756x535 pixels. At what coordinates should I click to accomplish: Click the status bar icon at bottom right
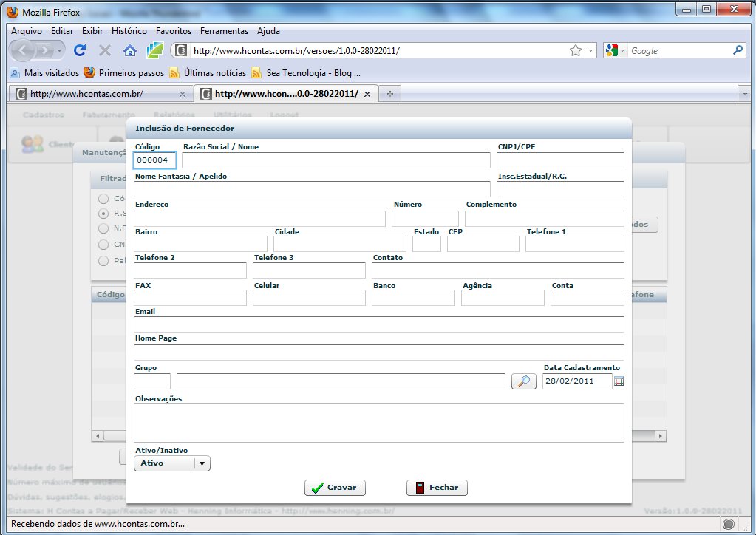(x=729, y=524)
